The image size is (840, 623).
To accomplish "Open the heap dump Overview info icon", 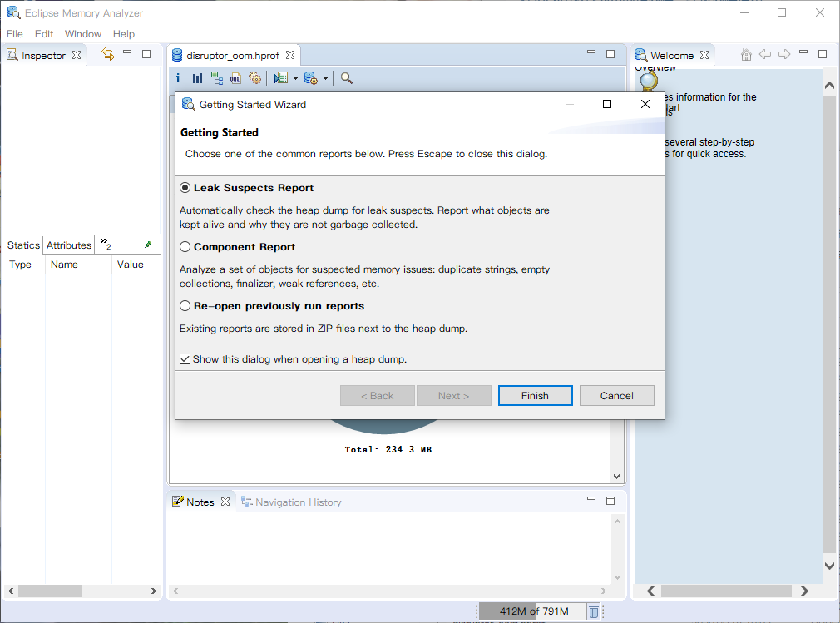I will (x=178, y=78).
